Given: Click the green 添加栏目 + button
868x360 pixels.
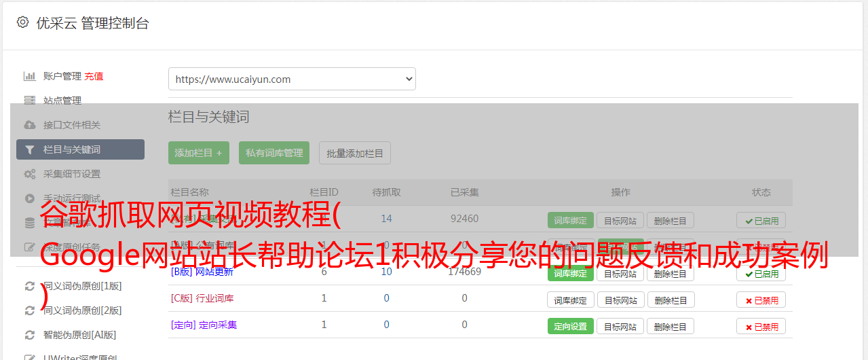Looking at the screenshot, I should point(199,153).
